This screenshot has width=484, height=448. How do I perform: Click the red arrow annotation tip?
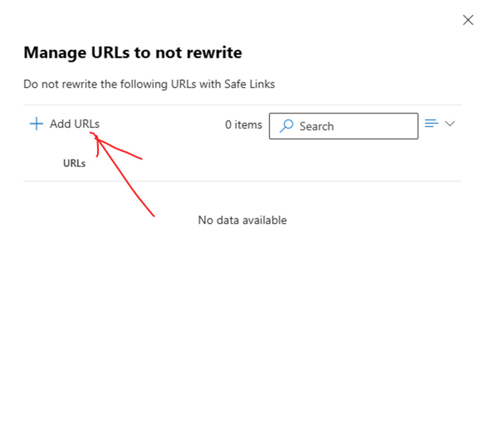point(96,136)
